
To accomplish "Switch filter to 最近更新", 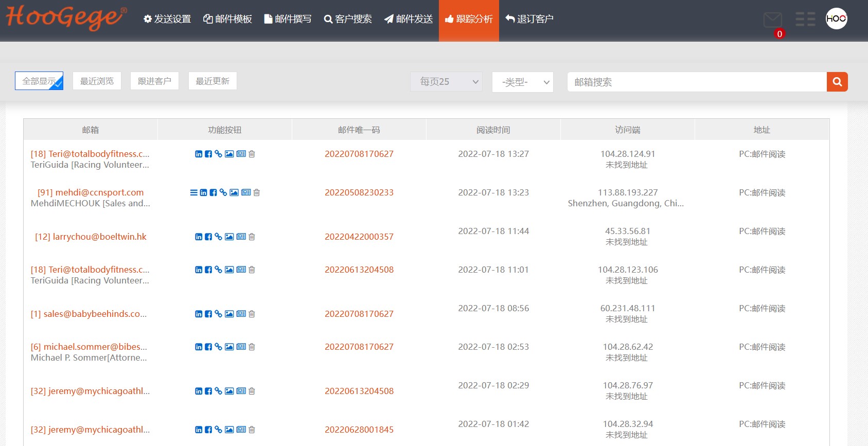I will (x=212, y=81).
